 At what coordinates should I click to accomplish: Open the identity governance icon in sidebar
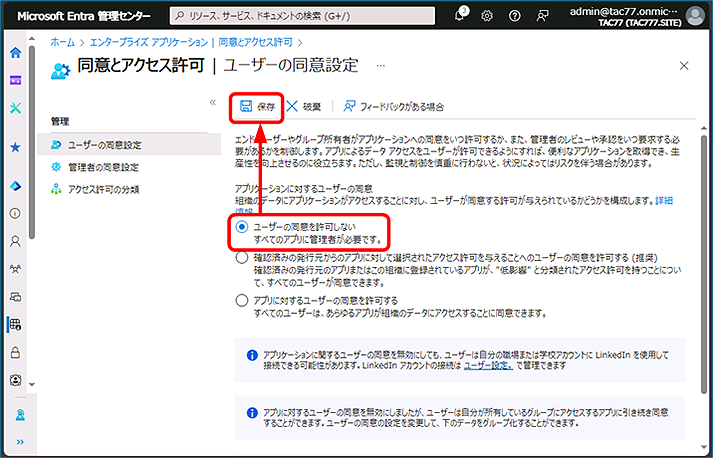pos(15,379)
